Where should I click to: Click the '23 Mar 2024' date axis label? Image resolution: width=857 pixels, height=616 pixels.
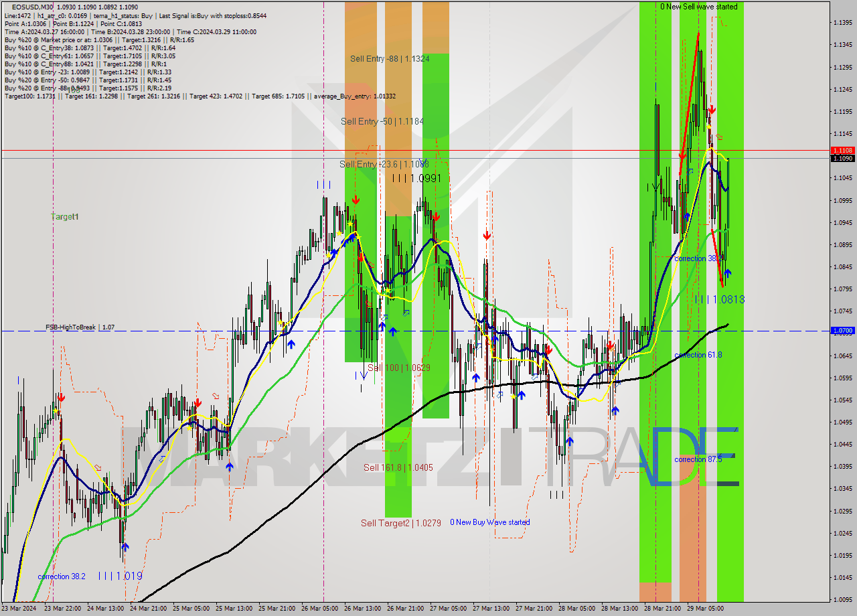(19, 609)
